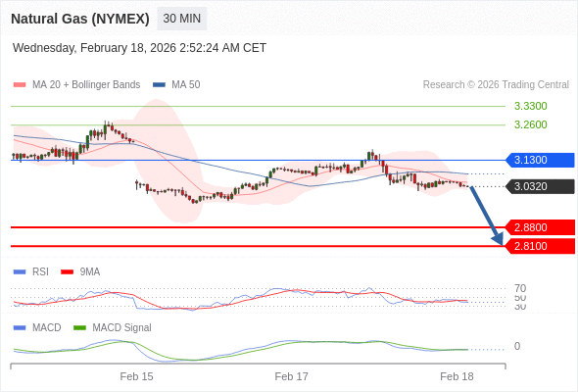Click the 30 MIN timeframe badge
The width and height of the screenshot is (578, 392).
click(182, 19)
